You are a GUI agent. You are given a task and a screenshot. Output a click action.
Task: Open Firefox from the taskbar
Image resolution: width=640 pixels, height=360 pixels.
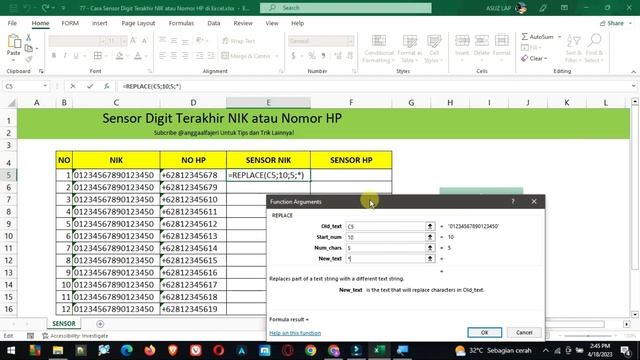pyautogui.click(x=150, y=351)
